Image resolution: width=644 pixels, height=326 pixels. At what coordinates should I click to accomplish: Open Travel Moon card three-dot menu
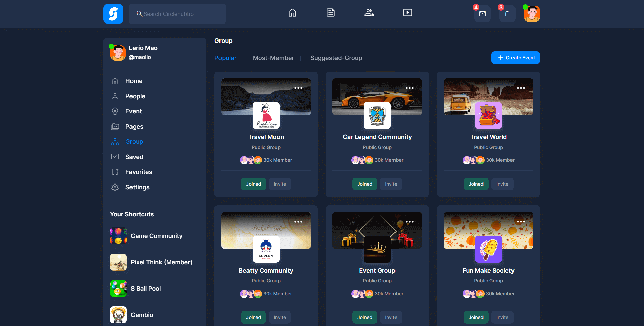[298, 88]
